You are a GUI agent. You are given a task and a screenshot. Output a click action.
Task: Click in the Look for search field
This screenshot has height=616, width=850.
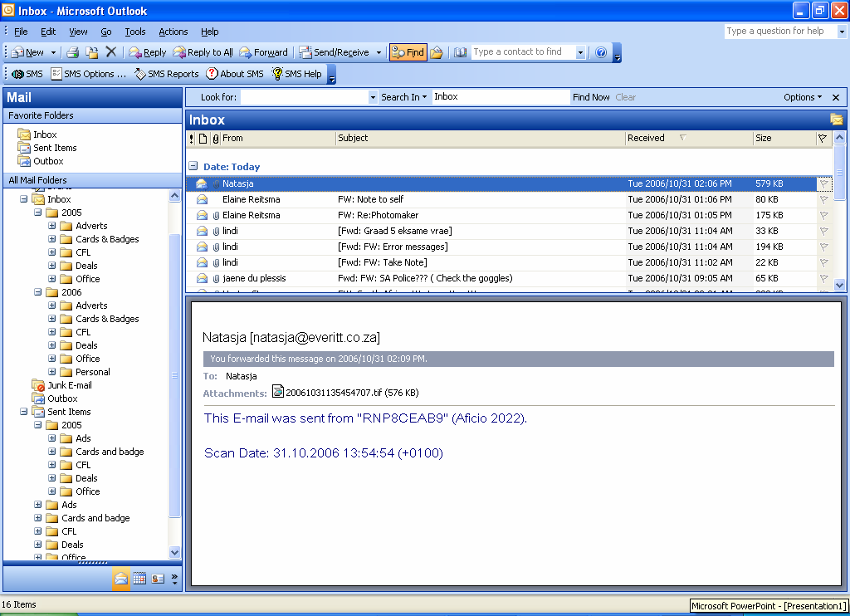304,97
